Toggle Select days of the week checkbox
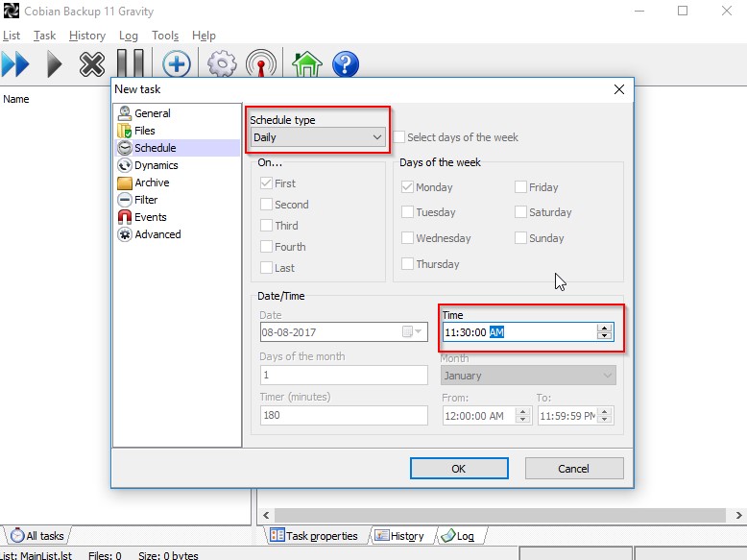Viewport: 747px width, 560px height. (x=399, y=137)
